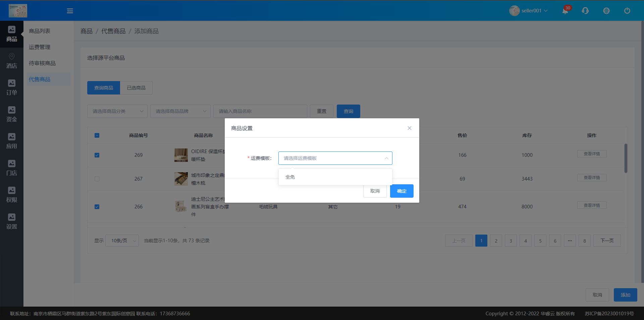
Task: Check the checkbox for product 267
Action: tap(97, 179)
